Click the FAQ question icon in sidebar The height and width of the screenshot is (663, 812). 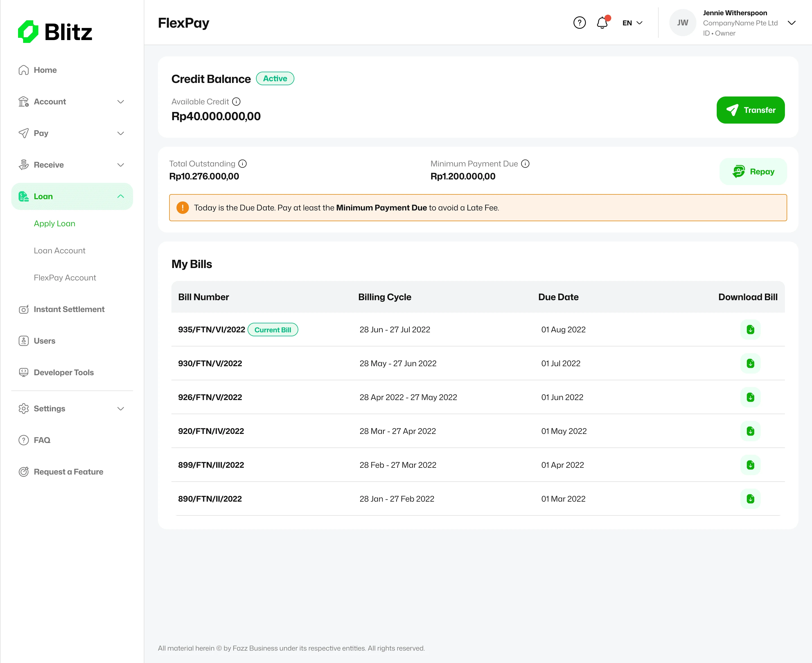(24, 440)
